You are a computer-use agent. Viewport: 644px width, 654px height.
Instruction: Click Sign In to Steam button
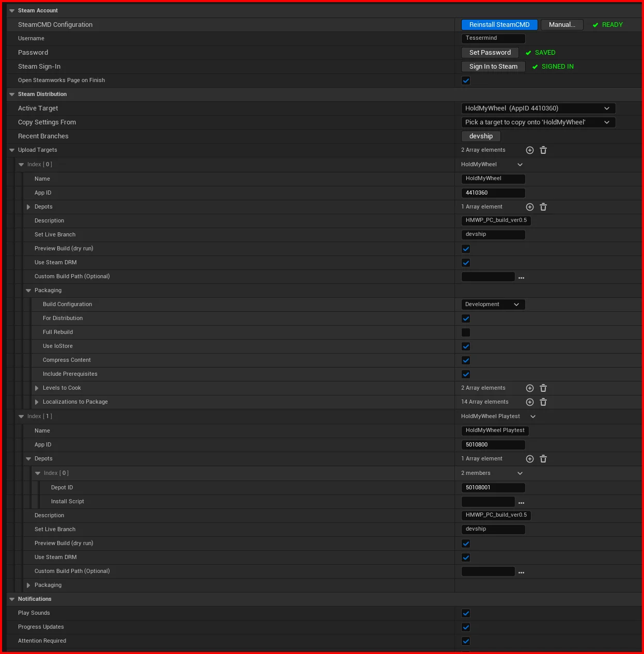[493, 67]
